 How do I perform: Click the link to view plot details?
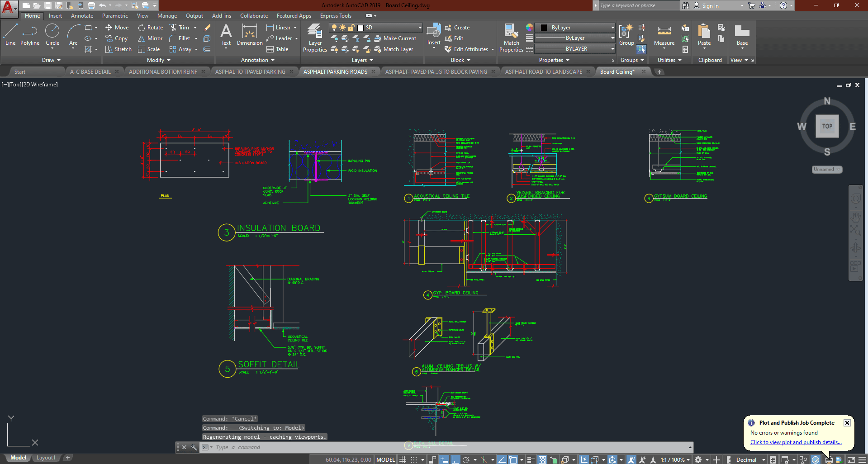[796, 442]
